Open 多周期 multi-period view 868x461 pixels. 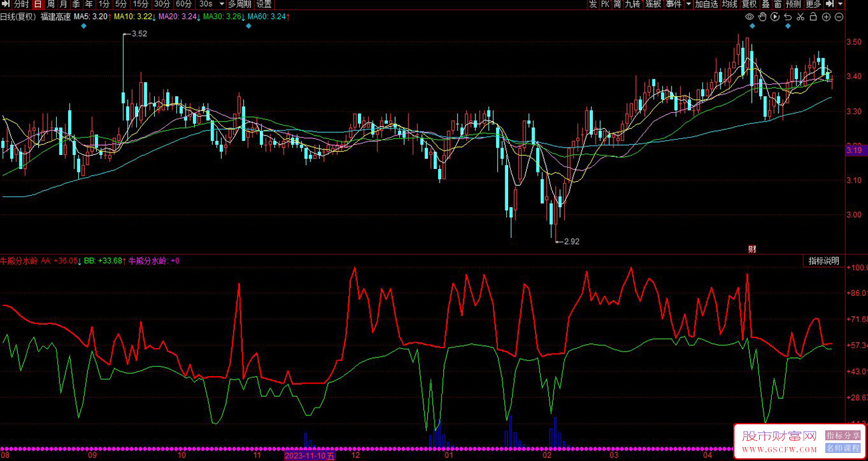[240, 4]
